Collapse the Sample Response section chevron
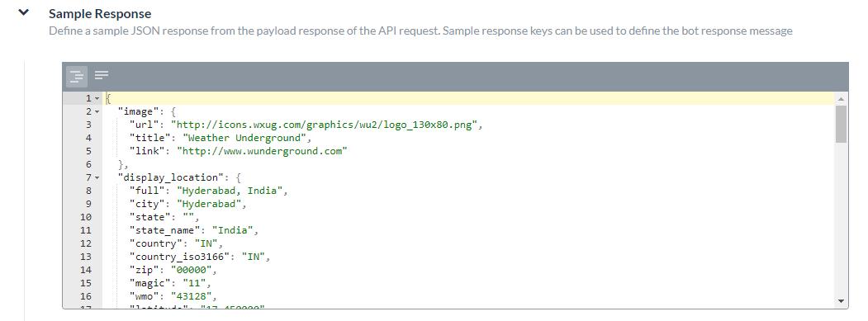This screenshot has height=321, width=868. (23, 12)
